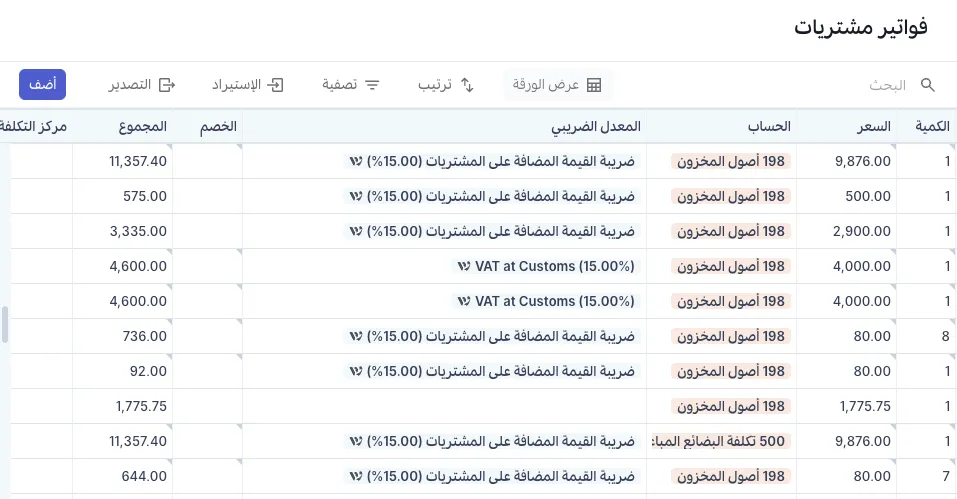
Task: Click the 198 account tag in the 1,775.75 row
Action: coord(731,406)
